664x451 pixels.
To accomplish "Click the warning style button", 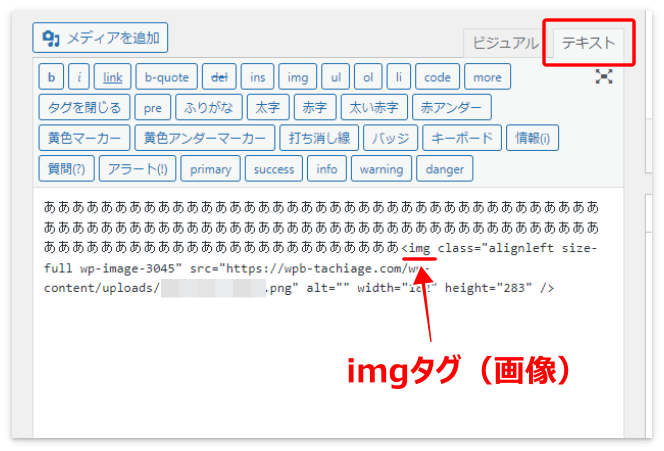I will [382, 169].
